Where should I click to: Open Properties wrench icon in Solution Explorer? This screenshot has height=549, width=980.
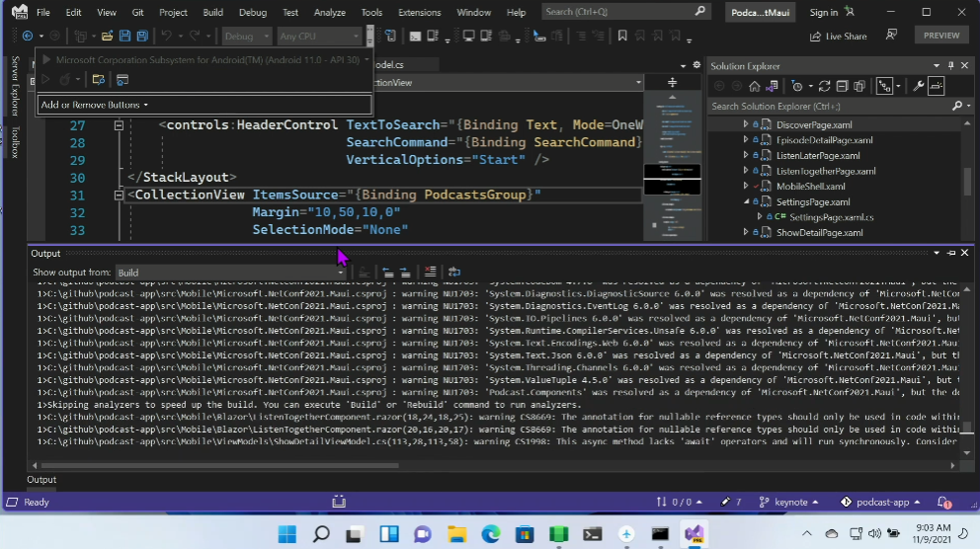pyautogui.click(x=919, y=86)
